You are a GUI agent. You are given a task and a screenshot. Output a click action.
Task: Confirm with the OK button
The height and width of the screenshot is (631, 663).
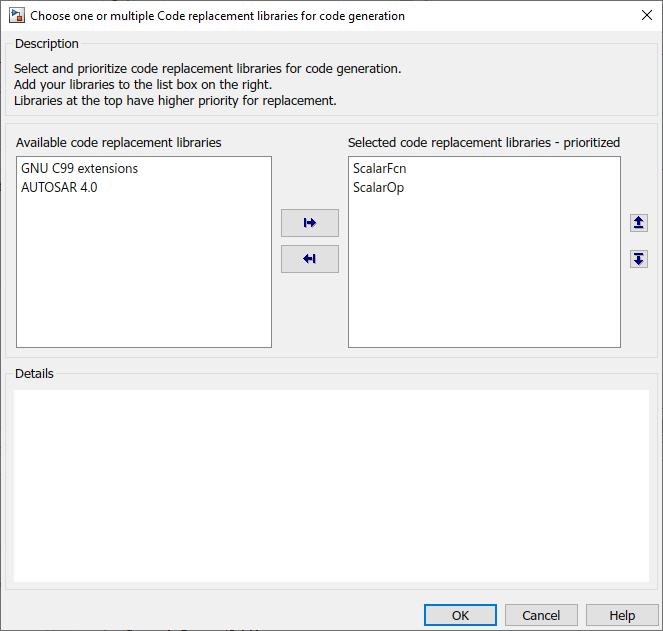[x=460, y=615]
